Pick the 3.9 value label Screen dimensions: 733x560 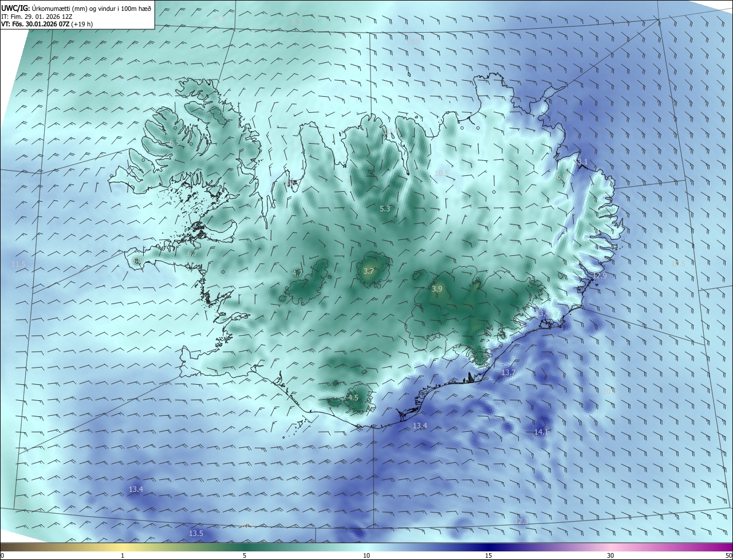[x=437, y=289]
